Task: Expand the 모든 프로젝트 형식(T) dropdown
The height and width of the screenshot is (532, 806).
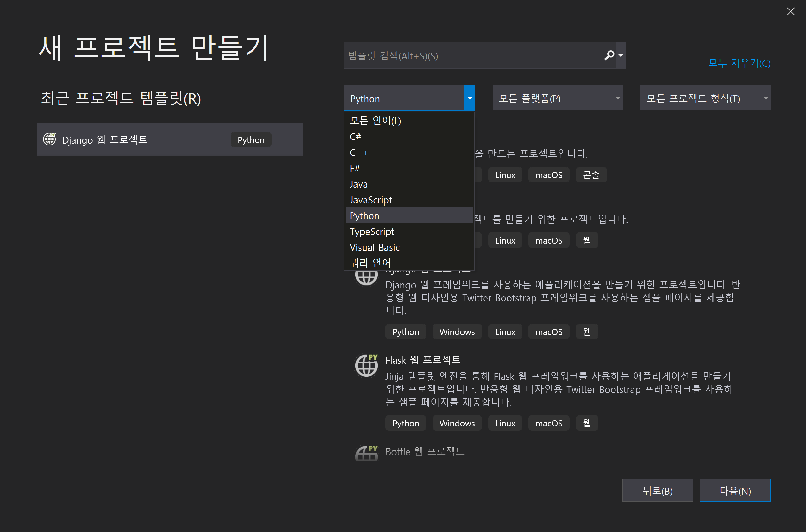Action: [705, 98]
